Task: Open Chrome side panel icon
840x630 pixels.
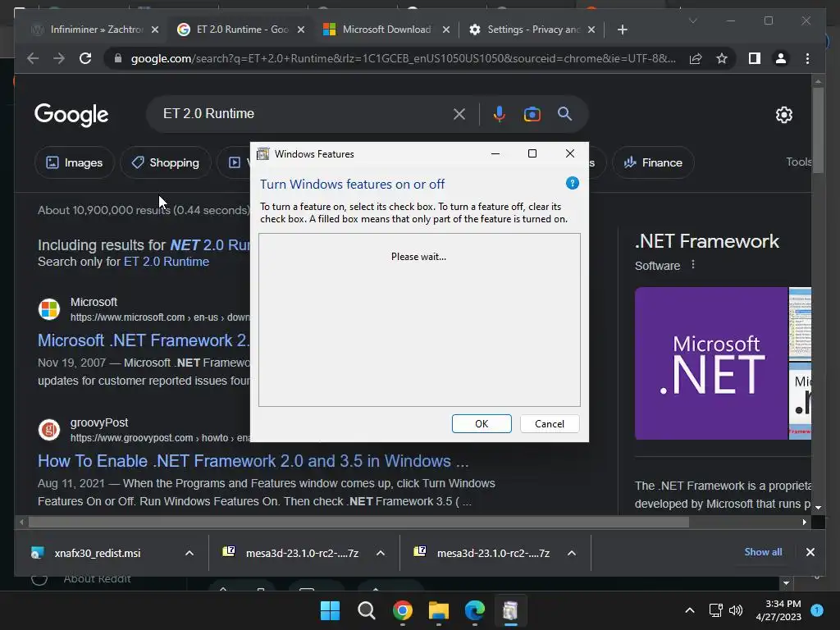Action: coord(755,58)
